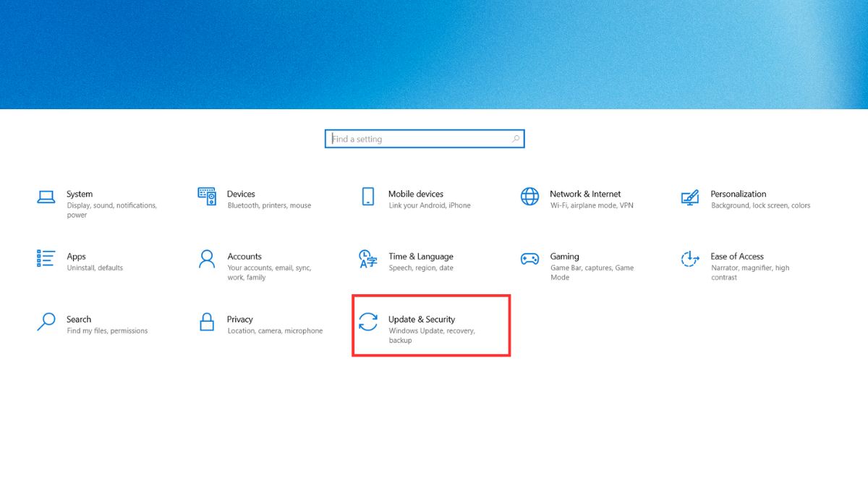The height and width of the screenshot is (488, 868).
Task: Open the Ease of Access icon
Action: pos(690,259)
